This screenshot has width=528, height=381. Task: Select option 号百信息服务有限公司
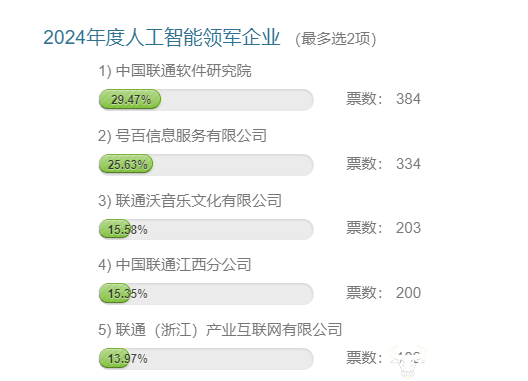pyautogui.click(x=182, y=136)
